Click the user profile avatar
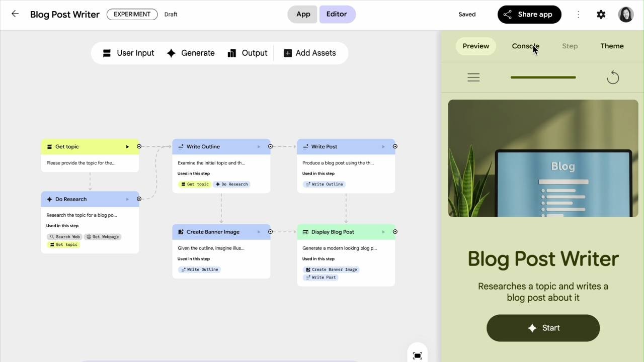The height and width of the screenshot is (362, 644). click(626, 15)
